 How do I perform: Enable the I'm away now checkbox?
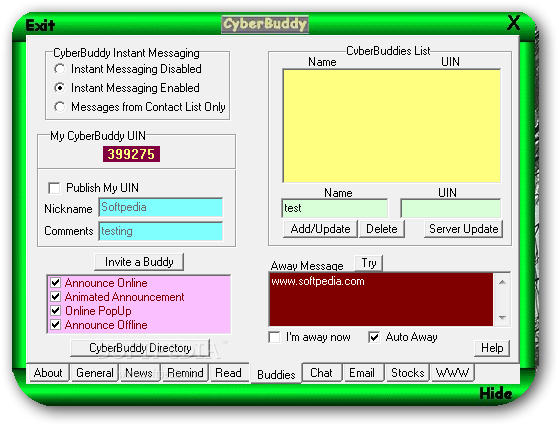[x=274, y=337]
